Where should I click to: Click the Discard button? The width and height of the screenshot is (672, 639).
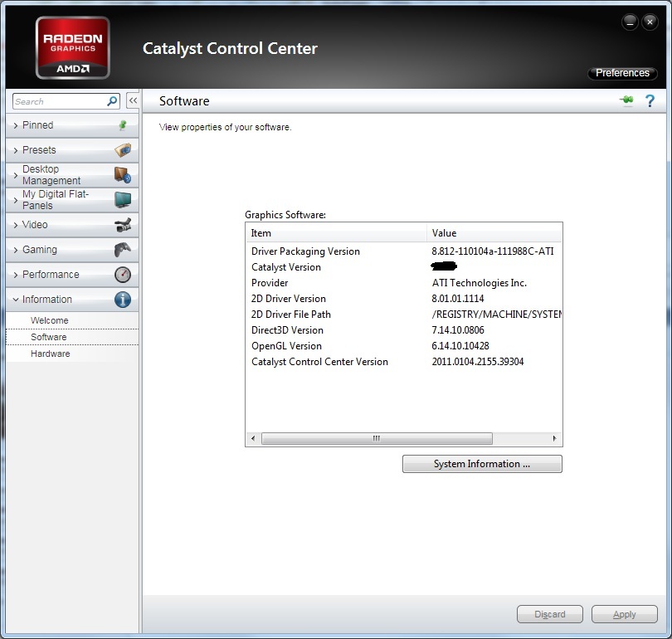(550, 614)
